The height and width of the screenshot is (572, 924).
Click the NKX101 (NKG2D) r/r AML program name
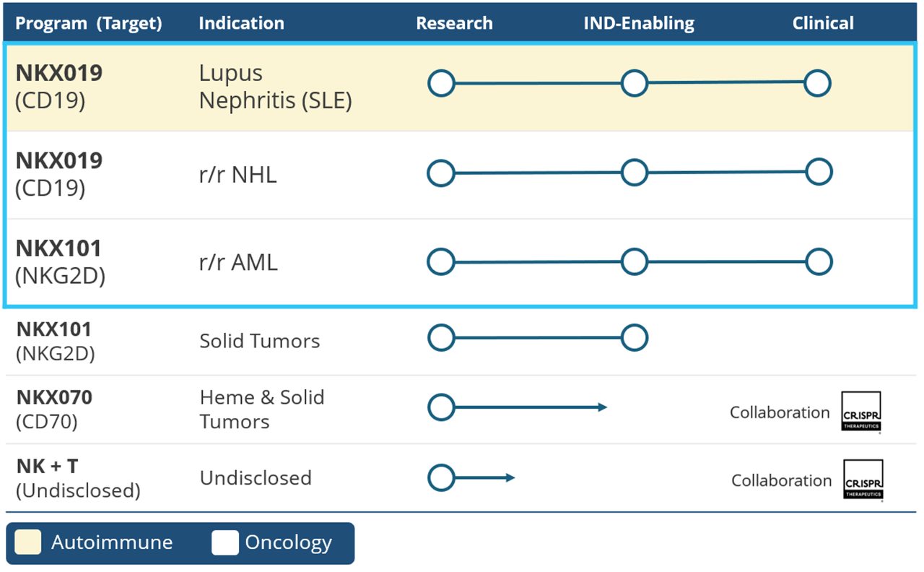(x=59, y=248)
